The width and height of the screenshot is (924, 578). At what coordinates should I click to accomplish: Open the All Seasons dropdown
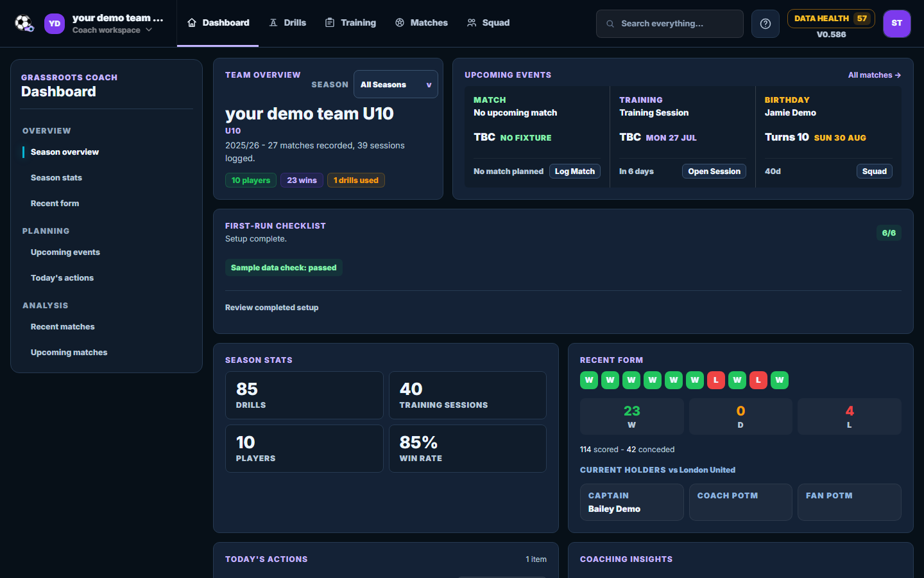396,84
